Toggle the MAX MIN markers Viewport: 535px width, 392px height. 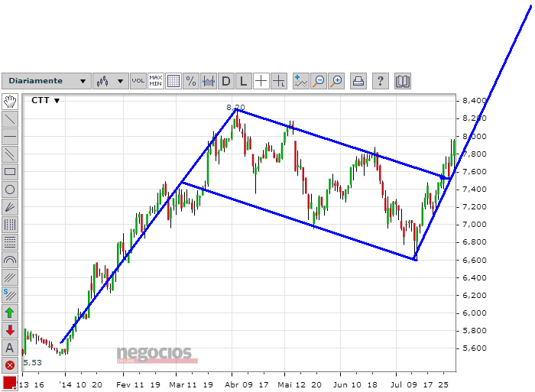pyautogui.click(x=156, y=81)
